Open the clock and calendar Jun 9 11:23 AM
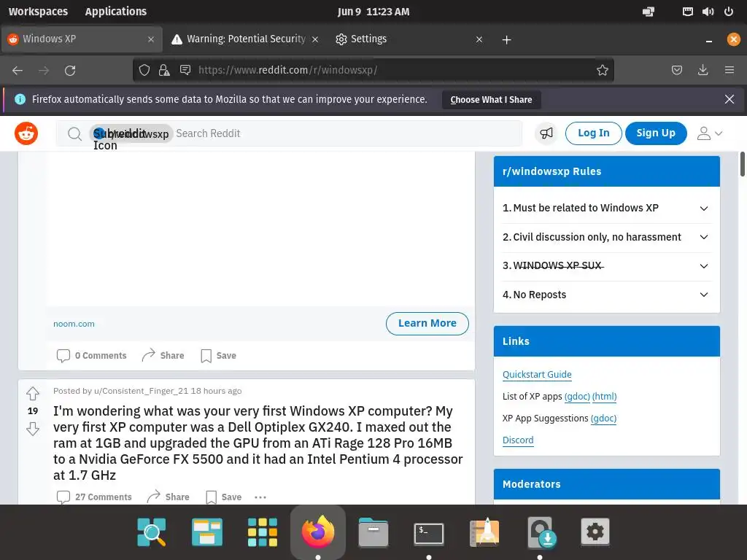 [x=373, y=12]
